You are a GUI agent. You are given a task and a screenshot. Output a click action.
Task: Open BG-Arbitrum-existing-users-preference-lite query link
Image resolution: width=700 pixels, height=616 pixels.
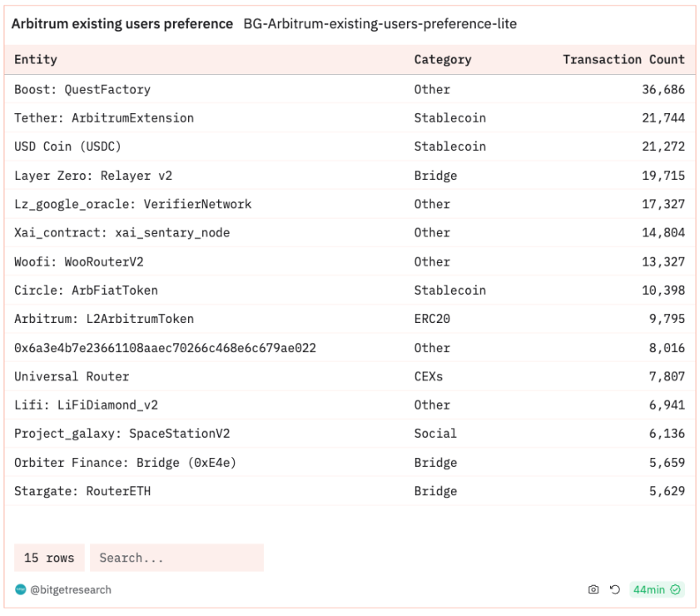[380, 23]
